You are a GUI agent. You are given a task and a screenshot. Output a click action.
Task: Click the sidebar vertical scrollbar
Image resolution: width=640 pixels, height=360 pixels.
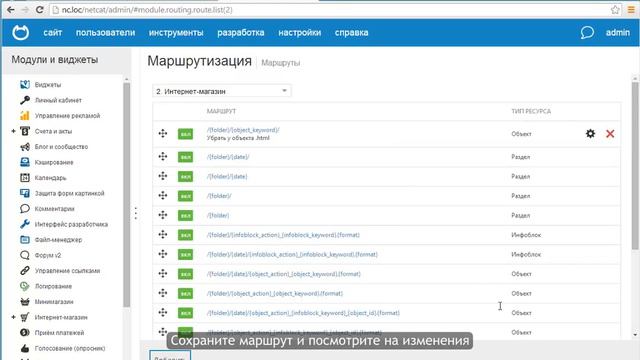(127, 195)
